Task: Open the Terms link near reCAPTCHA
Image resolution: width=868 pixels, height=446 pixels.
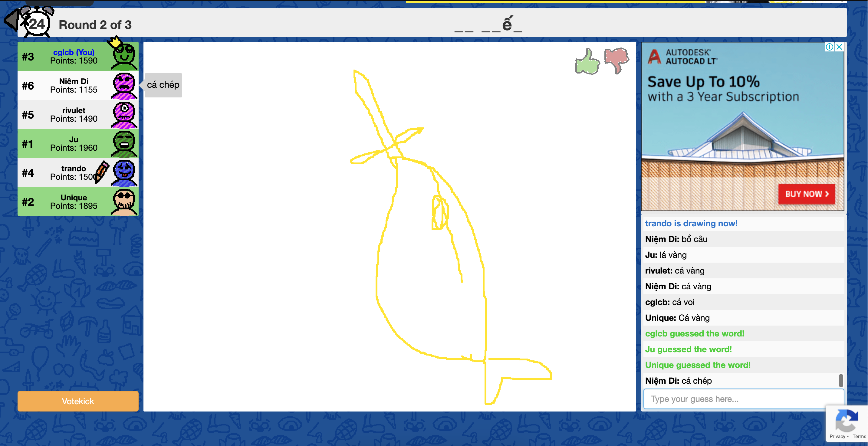Action: [x=859, y=436]
